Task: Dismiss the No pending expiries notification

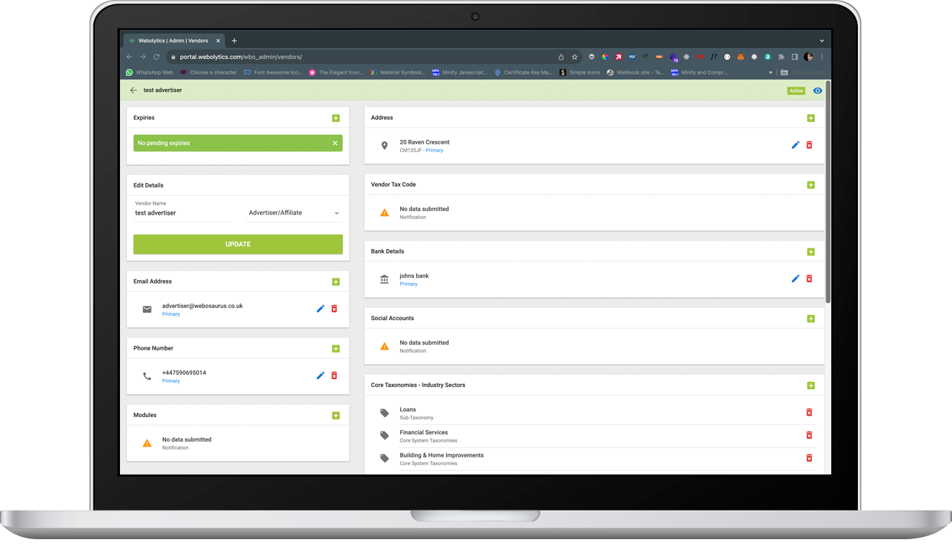Action: tap(335, 143)
